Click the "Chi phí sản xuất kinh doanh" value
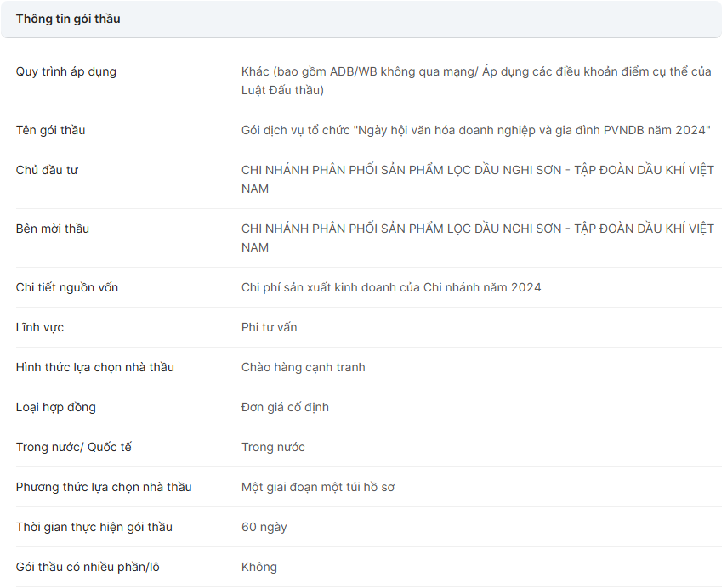The width and height of the screenshot is (727, 588). click(x=391, y=287)
